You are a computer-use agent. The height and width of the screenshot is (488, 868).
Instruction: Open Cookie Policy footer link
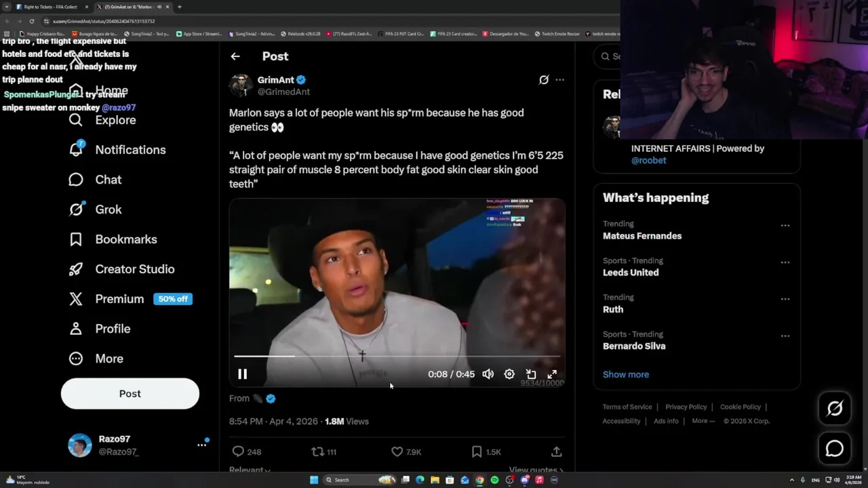(741, 407)
